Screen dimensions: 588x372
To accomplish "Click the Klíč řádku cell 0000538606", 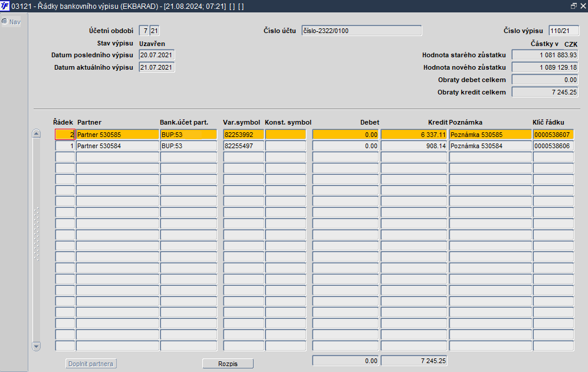I will 553,146.
